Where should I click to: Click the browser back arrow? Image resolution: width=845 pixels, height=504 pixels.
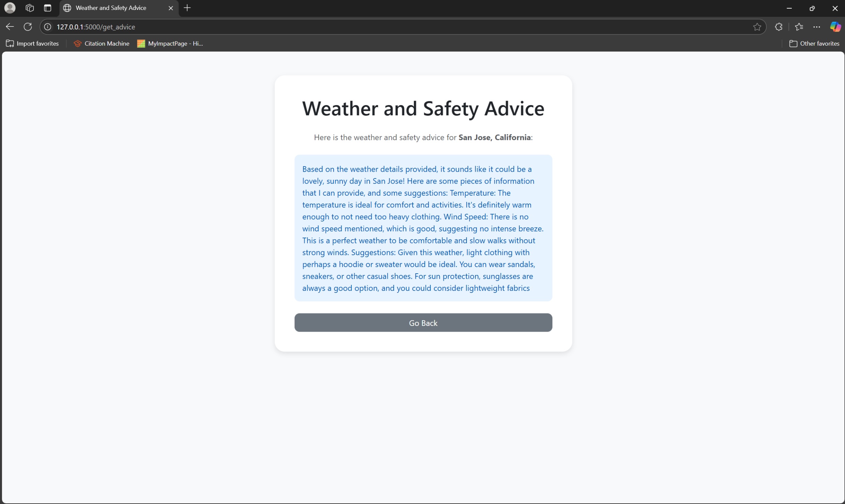(10, 27)
